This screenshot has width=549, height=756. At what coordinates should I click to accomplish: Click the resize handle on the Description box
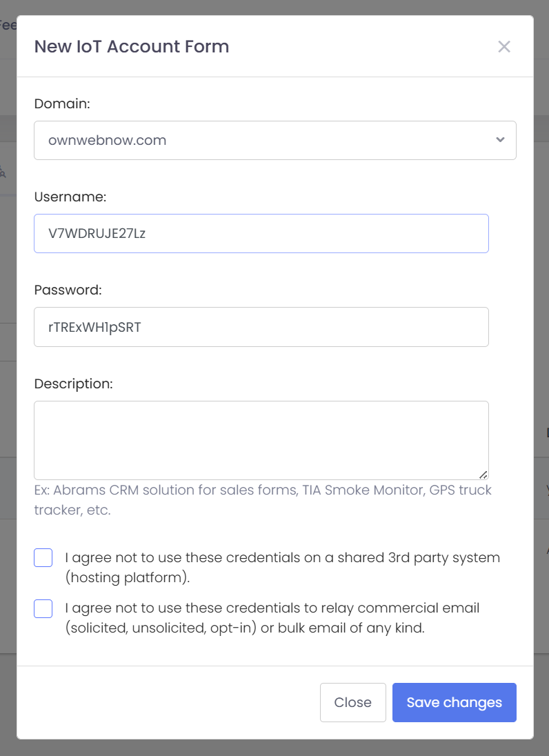[x=483, y=475]
